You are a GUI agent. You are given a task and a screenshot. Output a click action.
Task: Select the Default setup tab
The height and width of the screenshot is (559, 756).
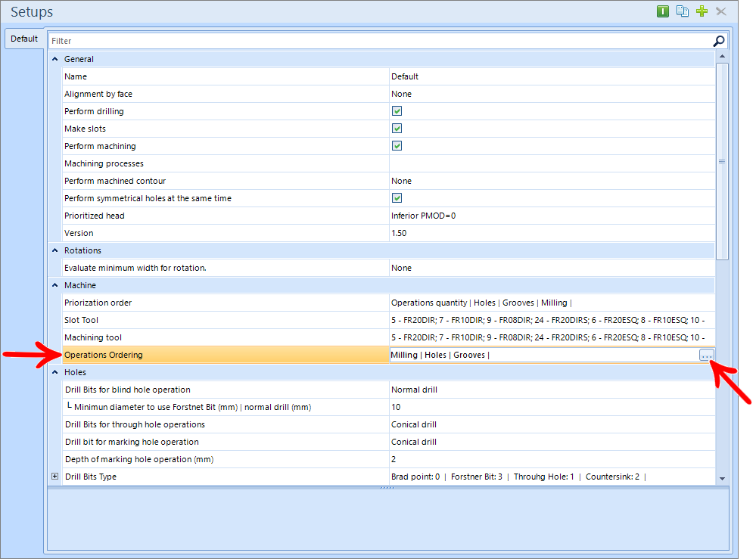(24, 39)
